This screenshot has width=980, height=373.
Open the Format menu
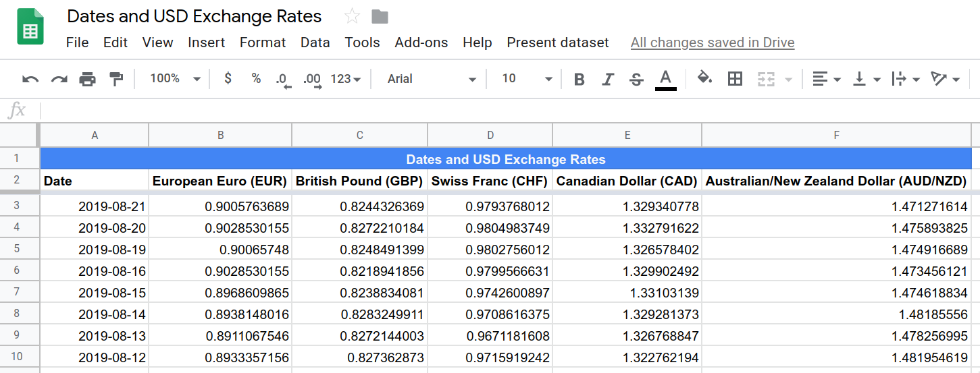point(263,42)
